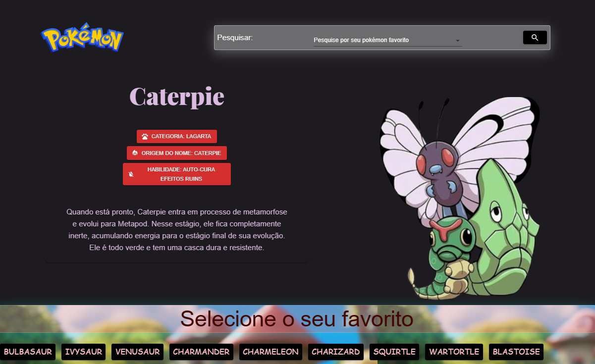The image size is (595, 364).
Task: Pick CHARMELEON from the favorites row
Action: click(x=270, y=352)
